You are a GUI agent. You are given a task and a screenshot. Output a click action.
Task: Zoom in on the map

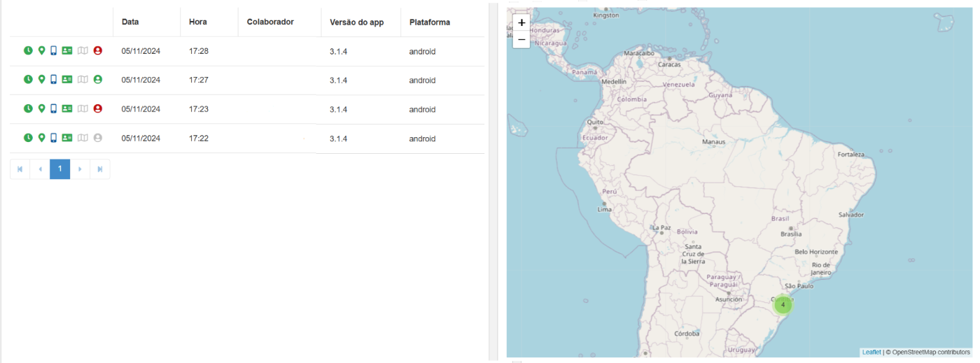coord(521,22)
